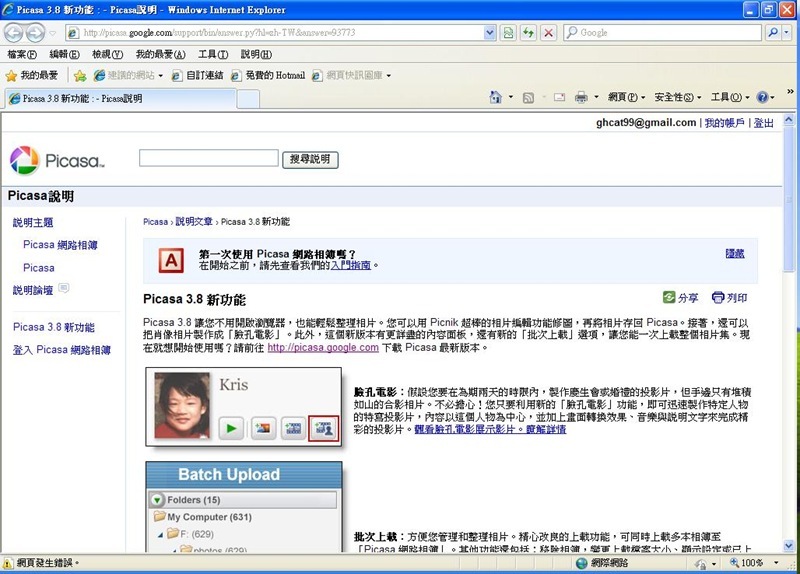Click the RSS feeds icon in command bar
The height and width of the screenshot is (574, 800).
(x=528, y=98)
